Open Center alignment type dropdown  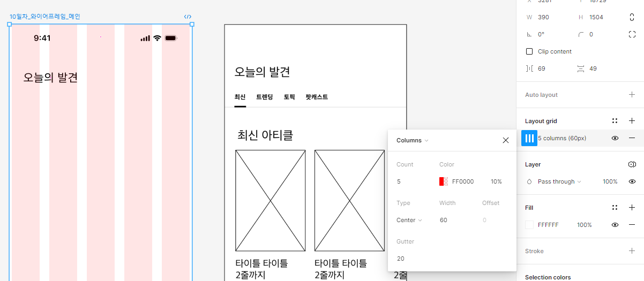point(409,220)
